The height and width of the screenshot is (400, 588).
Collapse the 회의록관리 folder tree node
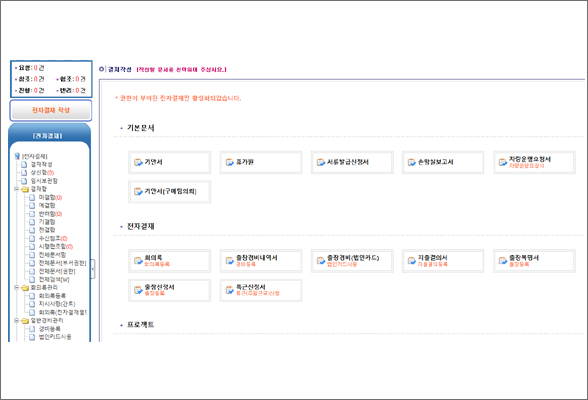[16, 288]
